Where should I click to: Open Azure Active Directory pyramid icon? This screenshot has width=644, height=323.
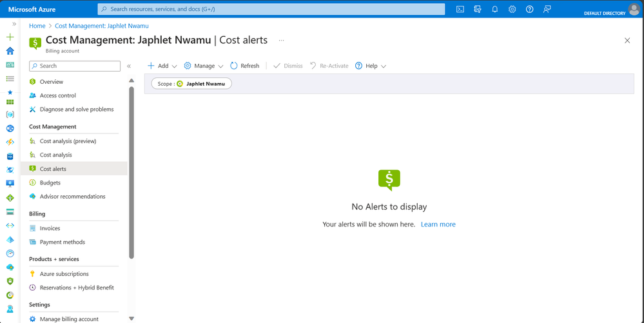[10, 240]
